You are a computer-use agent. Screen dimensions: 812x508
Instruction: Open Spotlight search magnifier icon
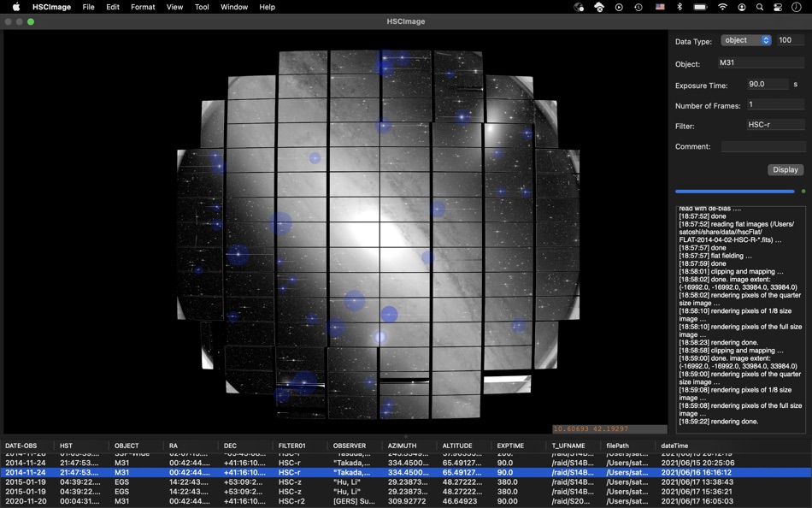760,7
